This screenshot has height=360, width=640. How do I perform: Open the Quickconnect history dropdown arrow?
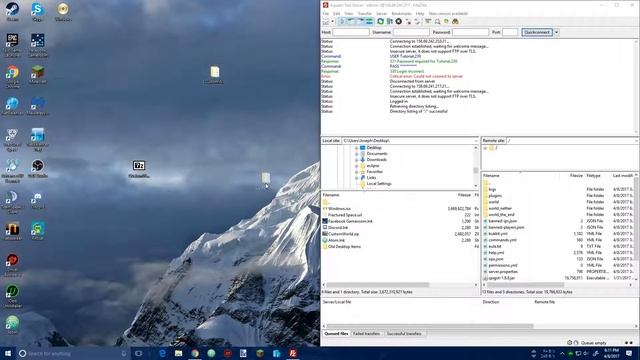[556, 32]
